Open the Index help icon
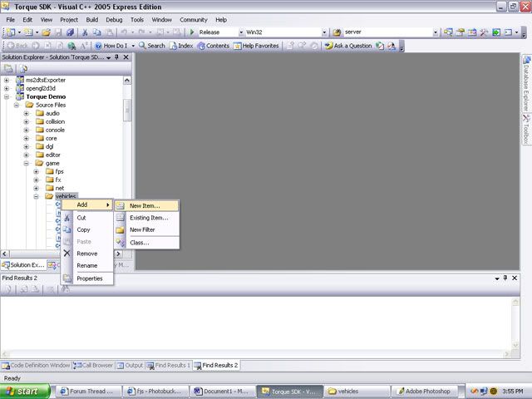Viewport: 532px width, 399px height. 173,46
